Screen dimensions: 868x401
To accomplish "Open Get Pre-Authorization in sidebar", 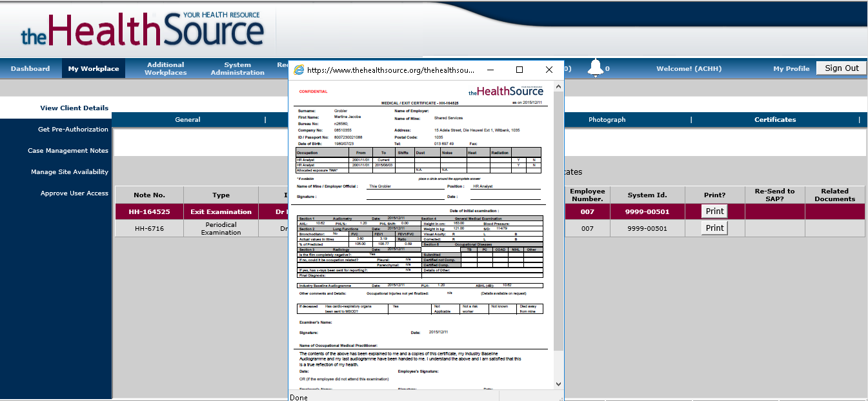I will (x=73, y=129).
